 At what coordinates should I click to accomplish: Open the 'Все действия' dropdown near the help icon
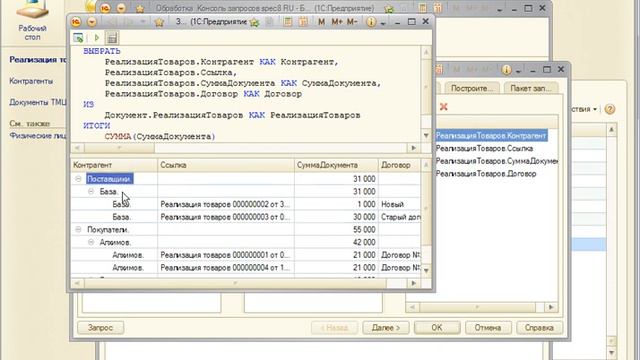(584, 109)
